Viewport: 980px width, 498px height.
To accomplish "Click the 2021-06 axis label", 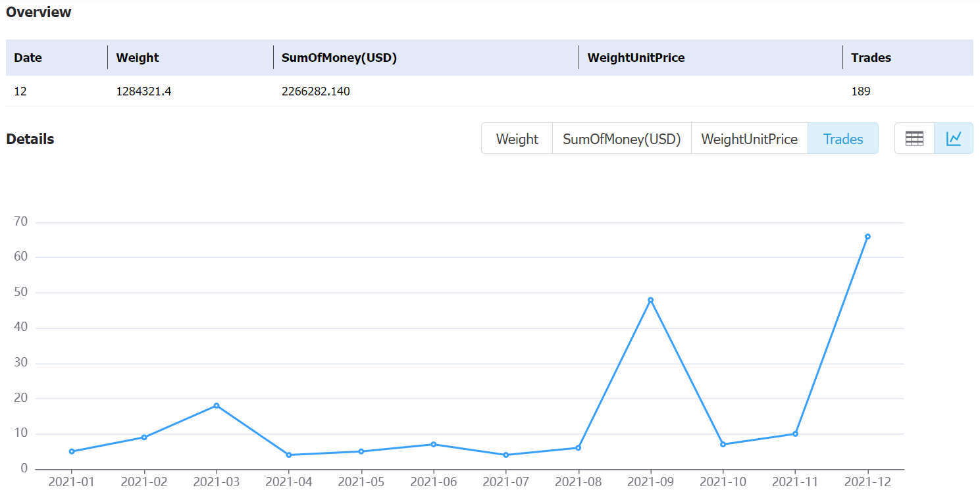I will click(x=433, y=482).
